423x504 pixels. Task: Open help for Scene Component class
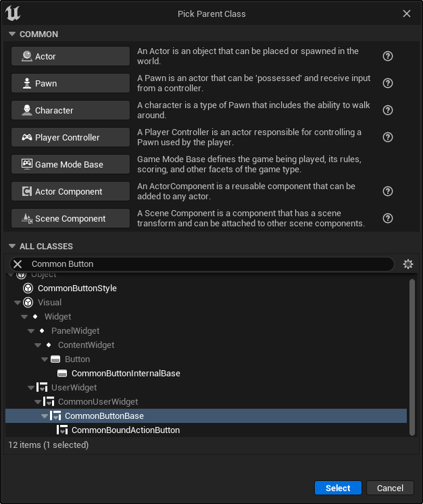tap(388, 218)
